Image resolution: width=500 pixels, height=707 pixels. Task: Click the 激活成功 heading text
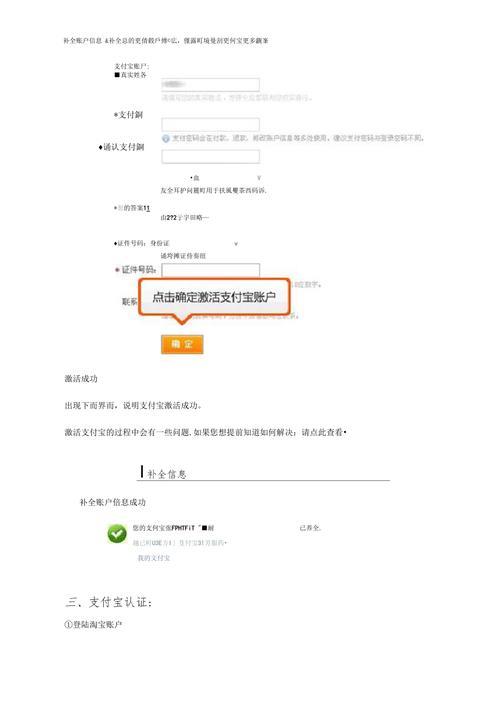(x=81, y=378)
